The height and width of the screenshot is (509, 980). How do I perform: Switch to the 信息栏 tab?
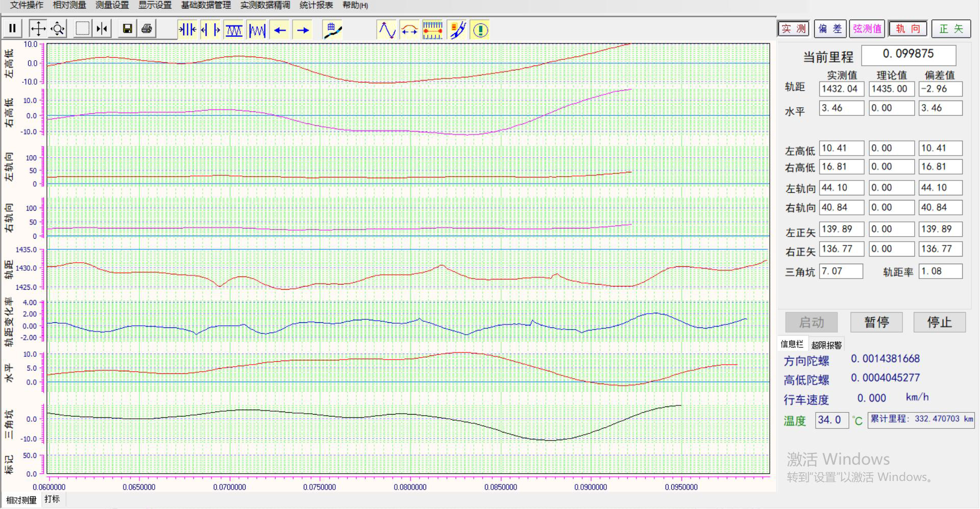(792, 344)
